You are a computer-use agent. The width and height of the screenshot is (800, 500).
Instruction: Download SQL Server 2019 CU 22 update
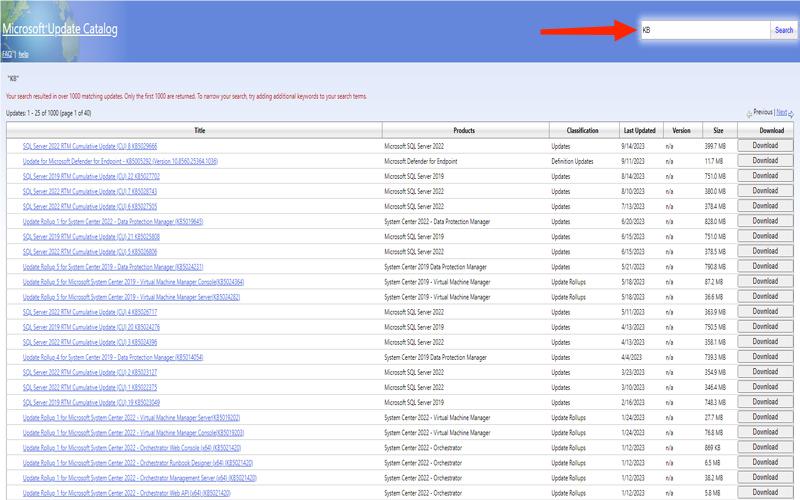pyautogui.click(x=765, y=176)
